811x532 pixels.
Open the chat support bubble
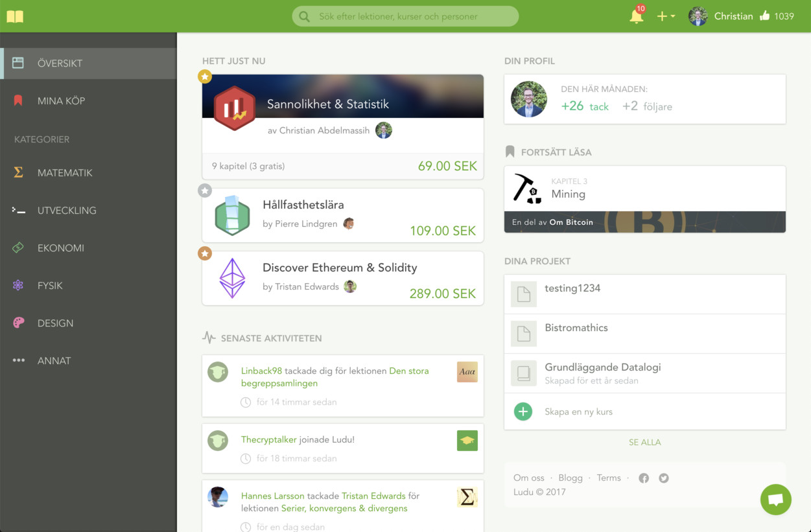click(x=775, y=500)
